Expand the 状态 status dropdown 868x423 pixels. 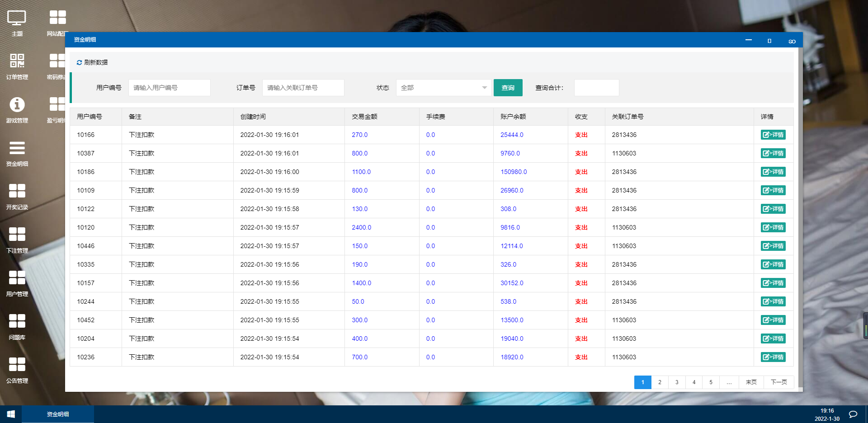coord(443,88)
